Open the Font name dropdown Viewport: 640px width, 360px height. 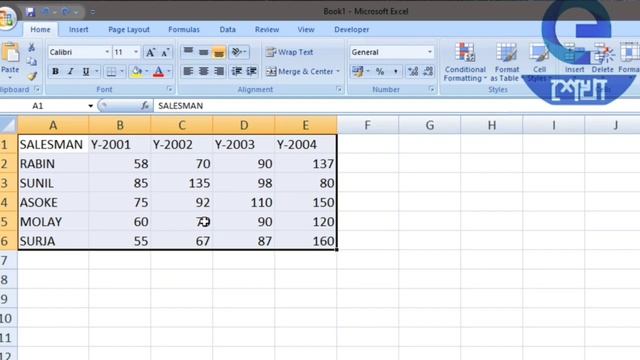click(107, 52)
